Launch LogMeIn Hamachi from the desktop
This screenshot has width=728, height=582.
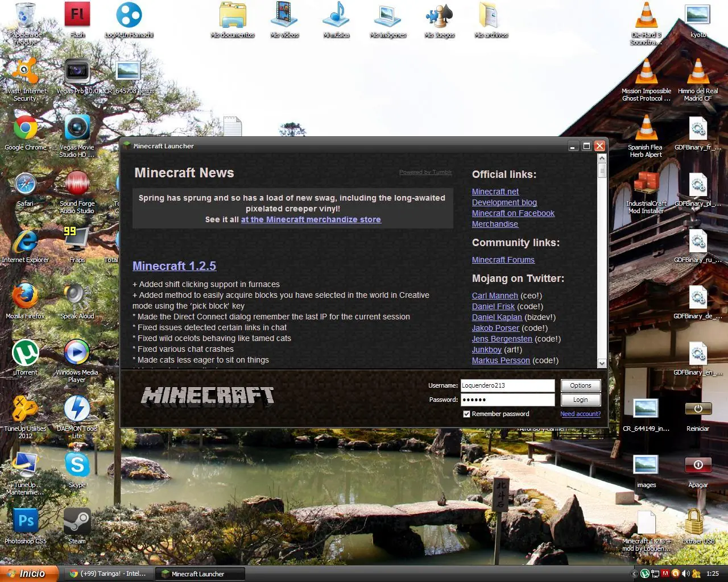129,20
